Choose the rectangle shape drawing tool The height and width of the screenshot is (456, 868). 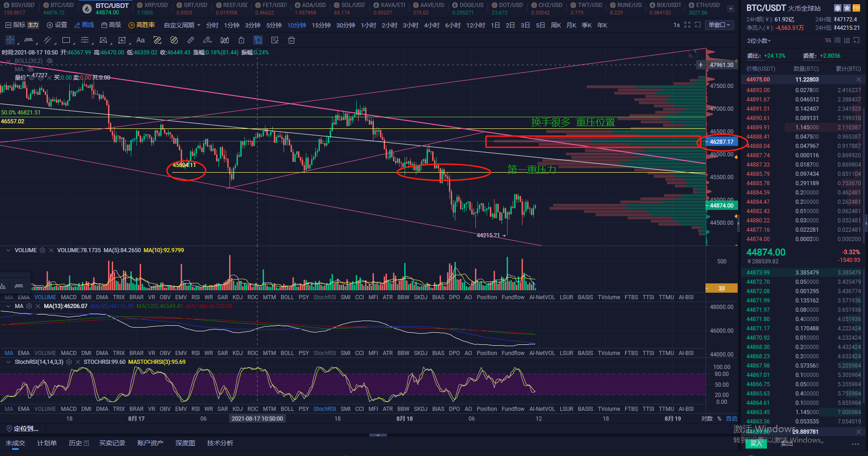[66, 40]
